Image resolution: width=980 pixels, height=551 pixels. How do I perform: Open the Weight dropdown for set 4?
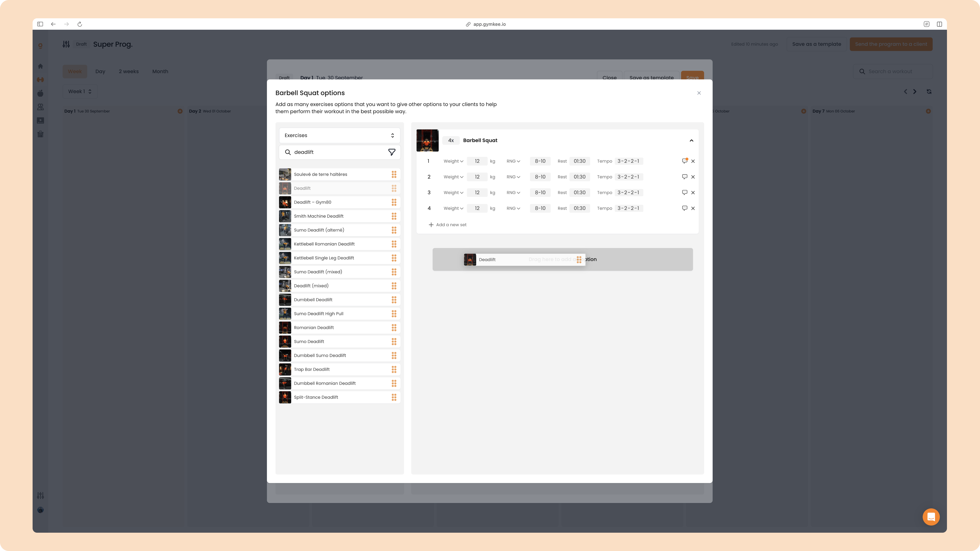tap(453, 208)
